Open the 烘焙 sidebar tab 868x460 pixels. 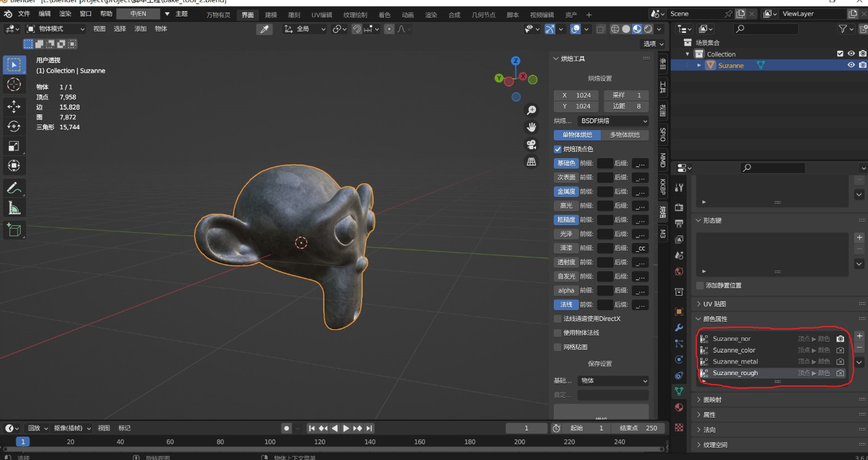pos(662,211)
